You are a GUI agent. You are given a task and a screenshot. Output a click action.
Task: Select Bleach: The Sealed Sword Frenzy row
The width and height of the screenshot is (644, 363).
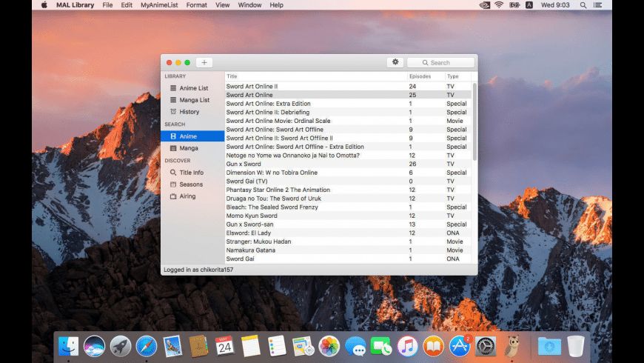(349, 207)
